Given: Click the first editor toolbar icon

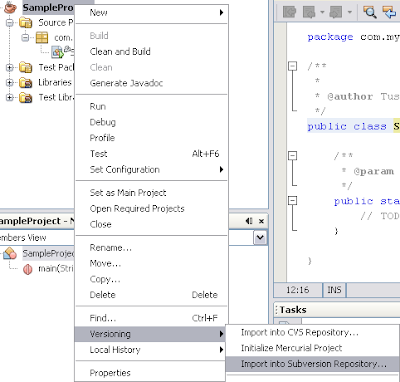Looking at the screenshot, I should point(289,12).
